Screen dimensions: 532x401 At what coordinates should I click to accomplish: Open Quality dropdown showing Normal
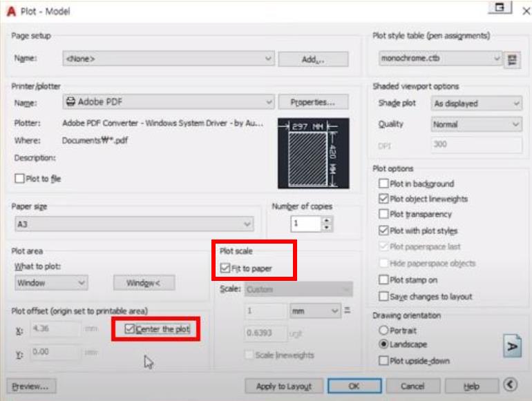click(x=476, y=124)
